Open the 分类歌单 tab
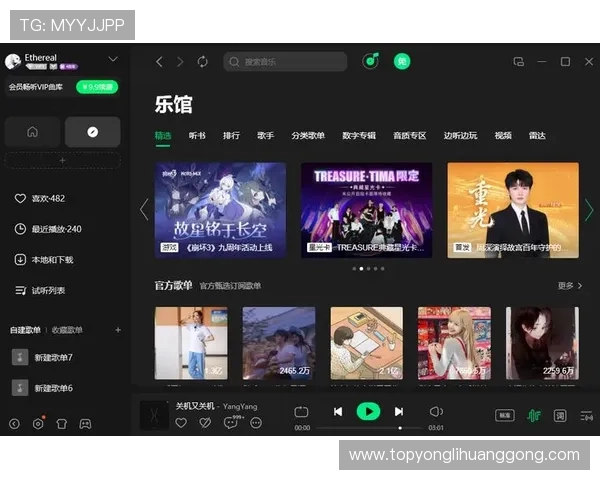 pos(308,136)
